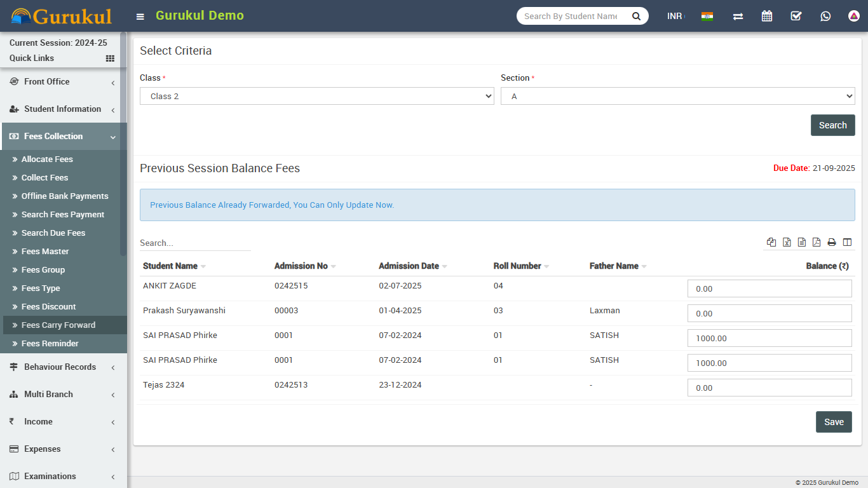Open the Section dropdown
Image resolution: width=868 pixels, height=488 pixels.
tap(677, 96)
